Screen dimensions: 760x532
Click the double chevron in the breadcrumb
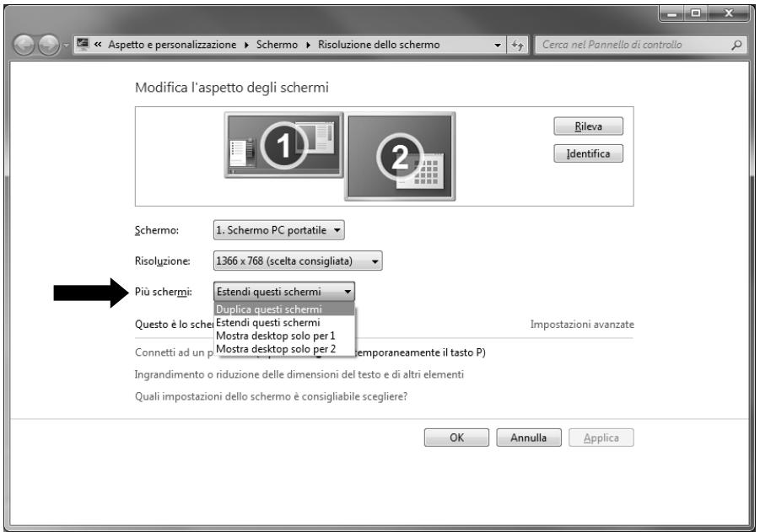coord(98,45)
